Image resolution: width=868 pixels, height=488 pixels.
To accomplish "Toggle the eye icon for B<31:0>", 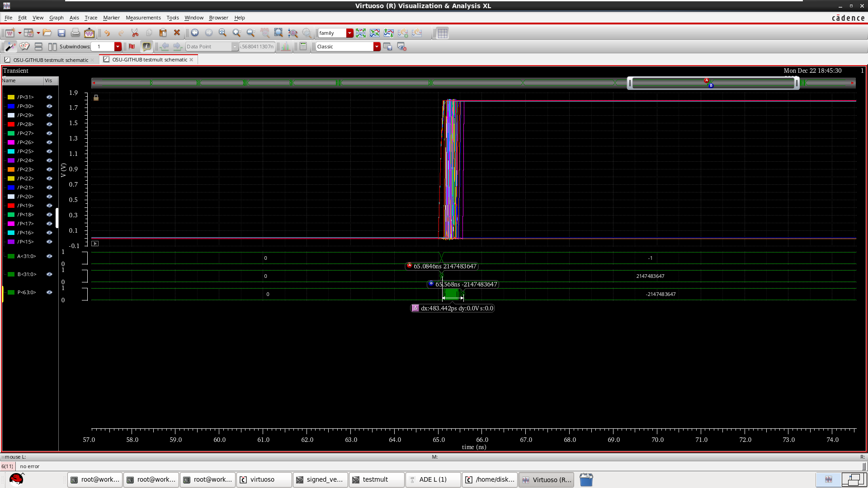I will pyautogui.click(x=49, y=274).
